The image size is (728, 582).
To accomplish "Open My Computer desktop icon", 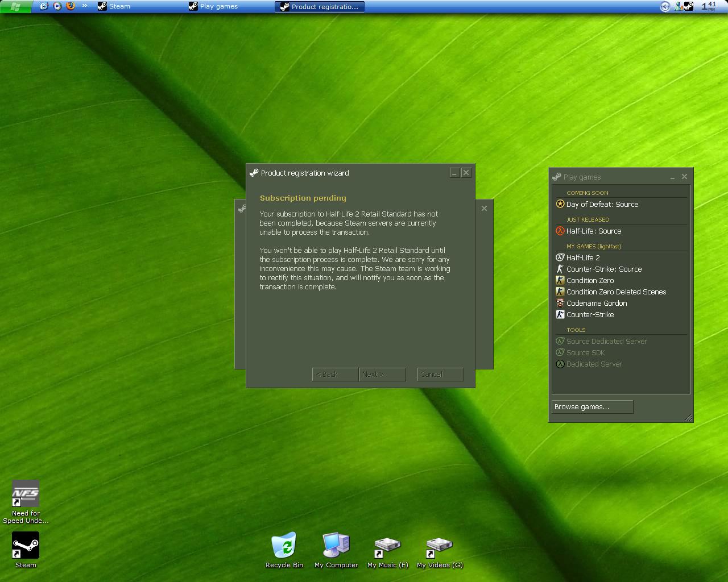I will click(336, 546).
